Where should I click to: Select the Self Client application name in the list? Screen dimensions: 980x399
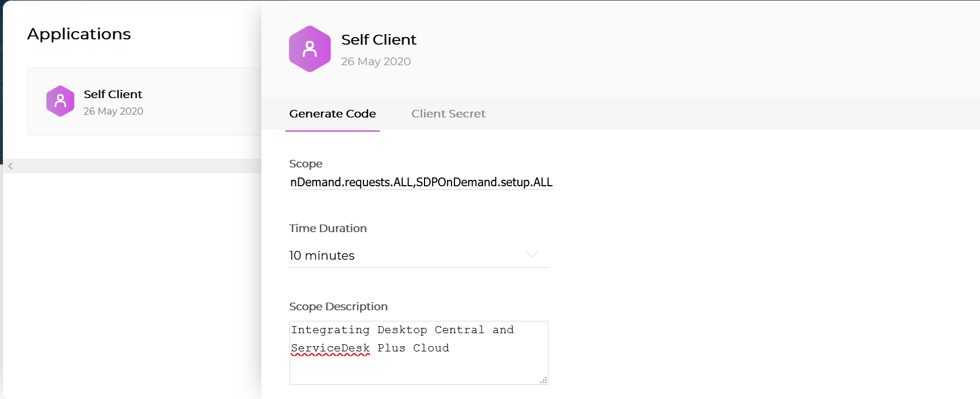point(113,94)
